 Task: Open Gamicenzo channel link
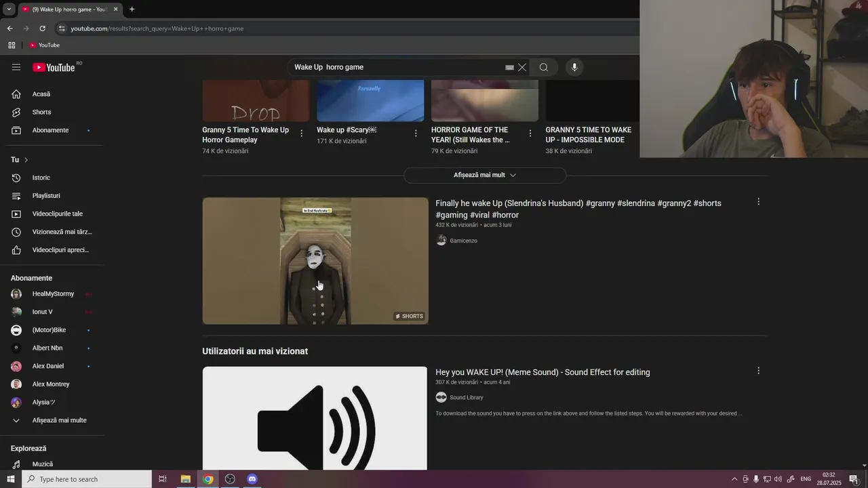(463, 241)
